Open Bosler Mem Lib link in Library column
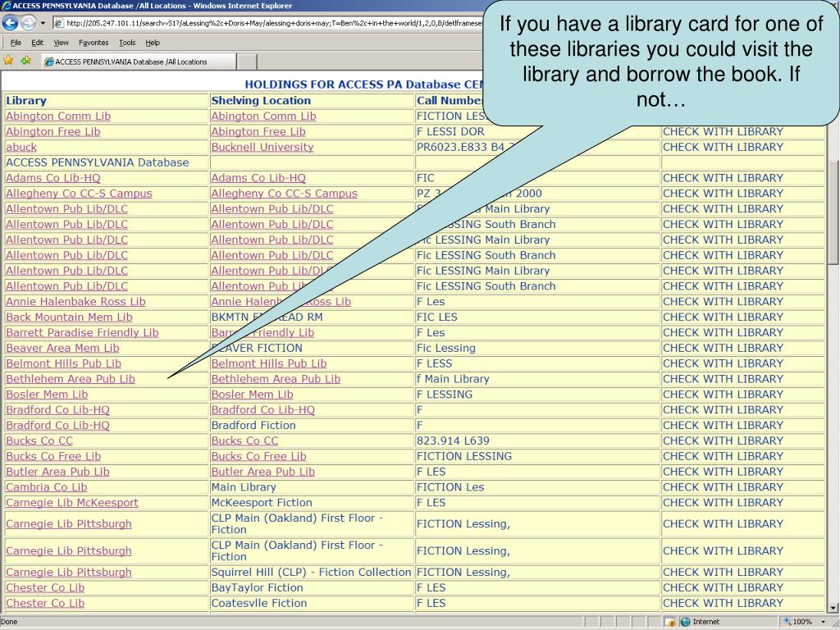 47,395
